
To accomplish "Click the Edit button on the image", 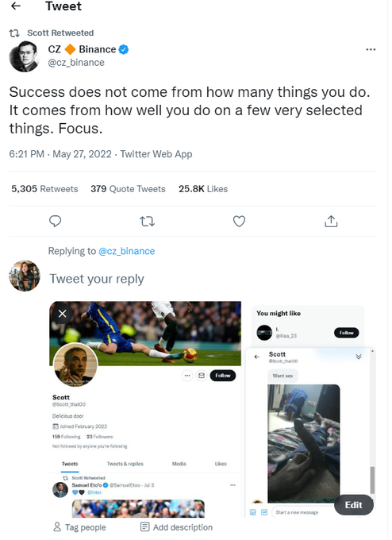I will pos(353,505).
